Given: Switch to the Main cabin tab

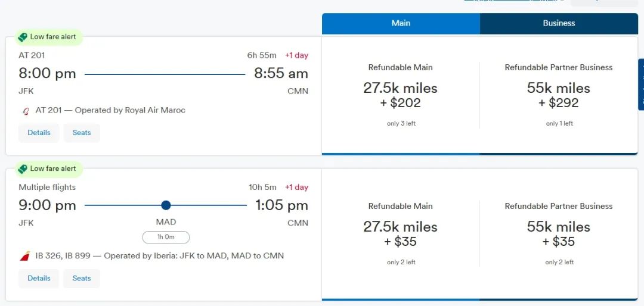Looking at the screenshot, I should [401, 23].
